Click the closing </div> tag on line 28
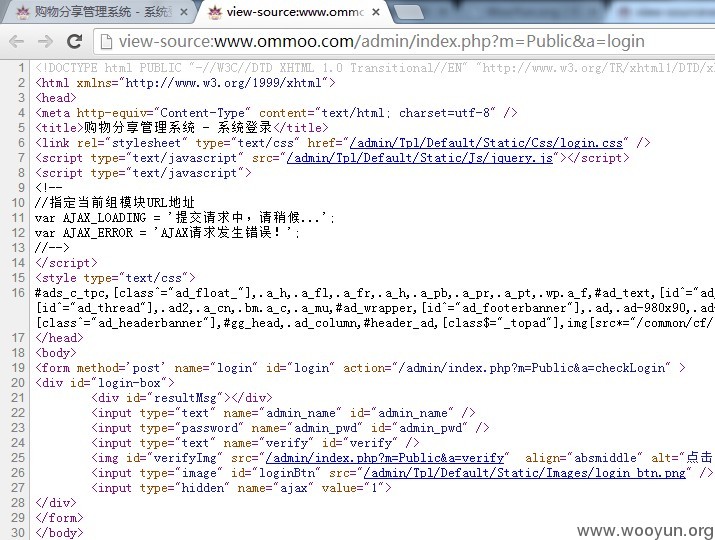This screenshot has height=540, width=715. tap(56, 503)
